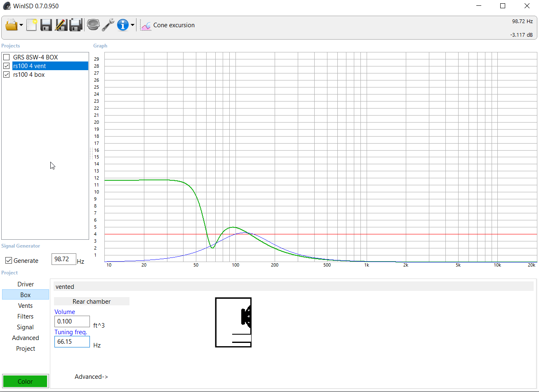Click the Save As pencil-disk icon

(x=61, y=25)
